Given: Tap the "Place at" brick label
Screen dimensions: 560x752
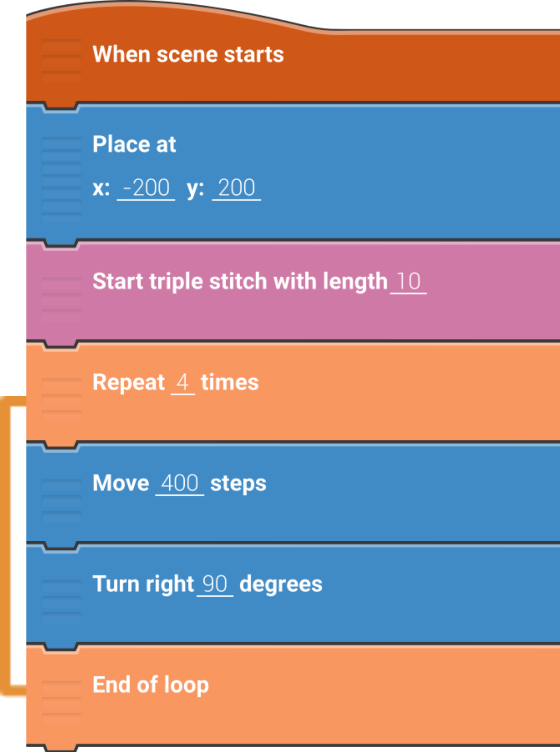Looking at the screenshot, I should (134, 144).
